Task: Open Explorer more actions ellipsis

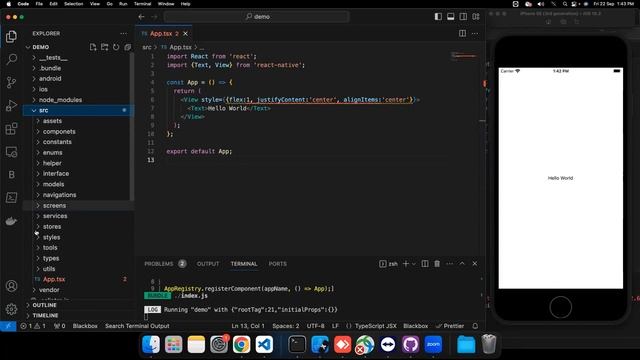Action: pyautogui.click(x=124, y=33)
